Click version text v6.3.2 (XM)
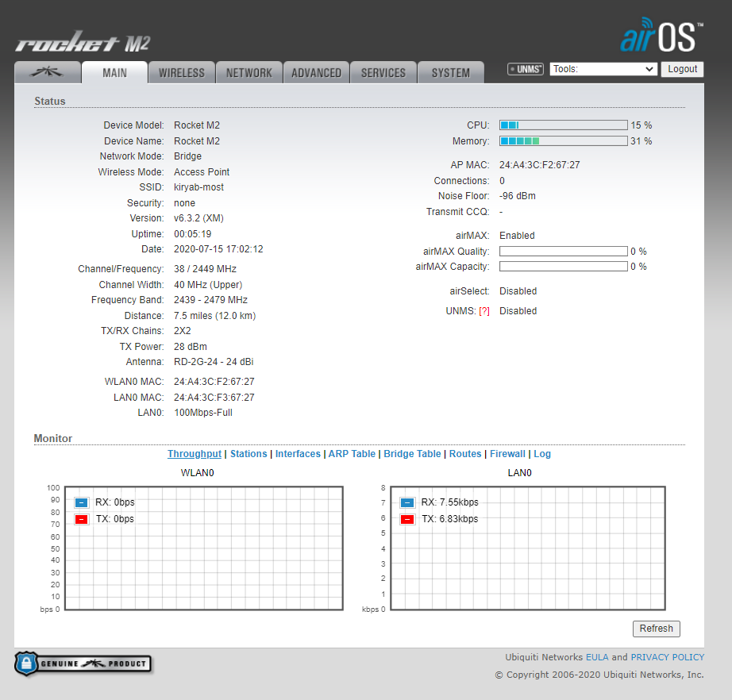The height and width of the screenshot is (700, 732). (x=198, y=218)
